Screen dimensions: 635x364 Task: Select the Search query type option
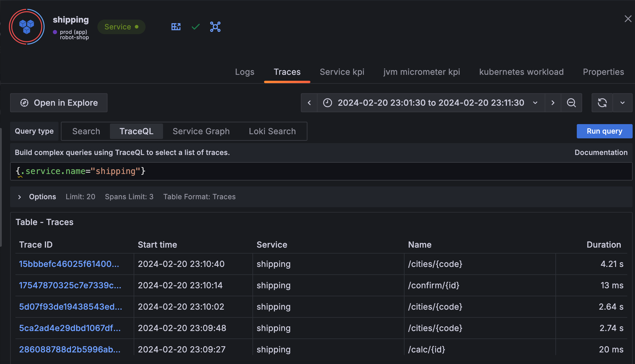86,131
